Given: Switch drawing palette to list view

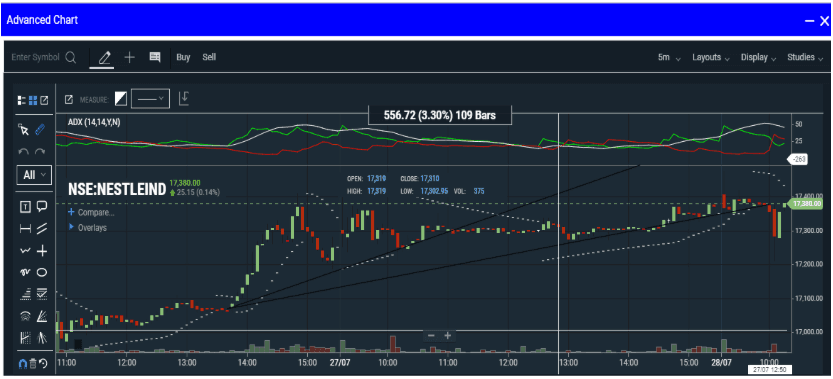Looking at the screenshot, I should click(x=22, y=100).
